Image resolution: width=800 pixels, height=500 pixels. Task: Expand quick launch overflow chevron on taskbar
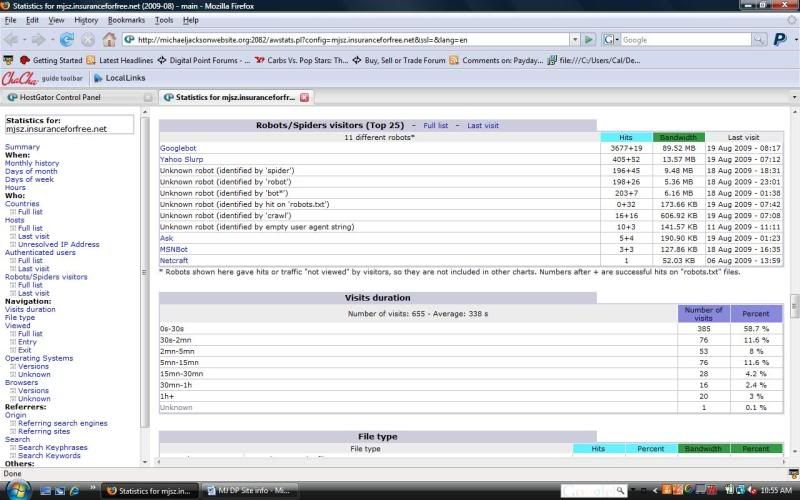[x=92, y=487]
